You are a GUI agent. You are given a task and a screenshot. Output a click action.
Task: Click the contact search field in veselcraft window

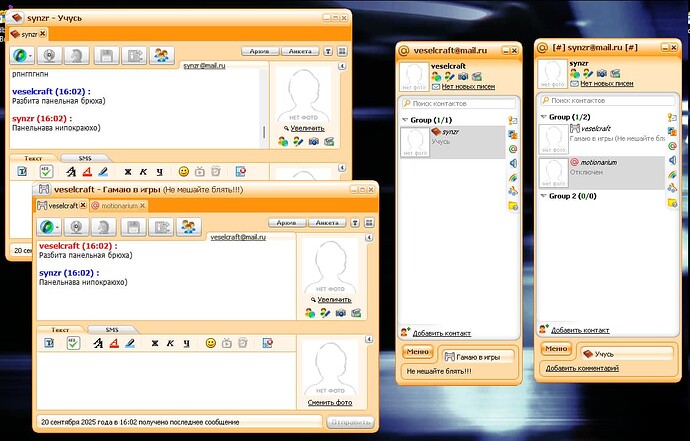[x=460, y=103]
